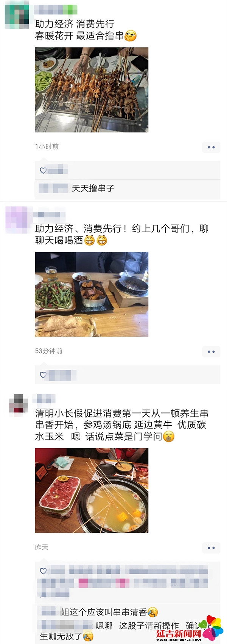The width and height of the screenshot is (227, 644).
Task: View the grilled skewers photo
Action: coord(92,90)
